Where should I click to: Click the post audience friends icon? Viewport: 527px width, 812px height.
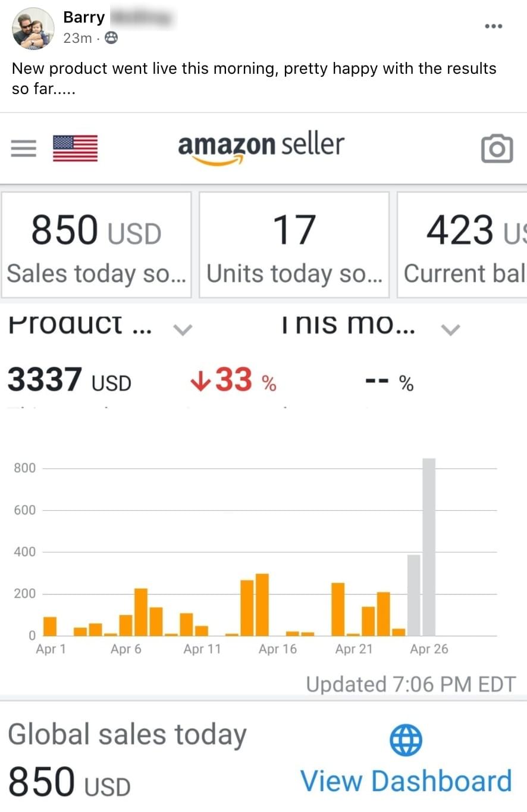coord(111,38)
